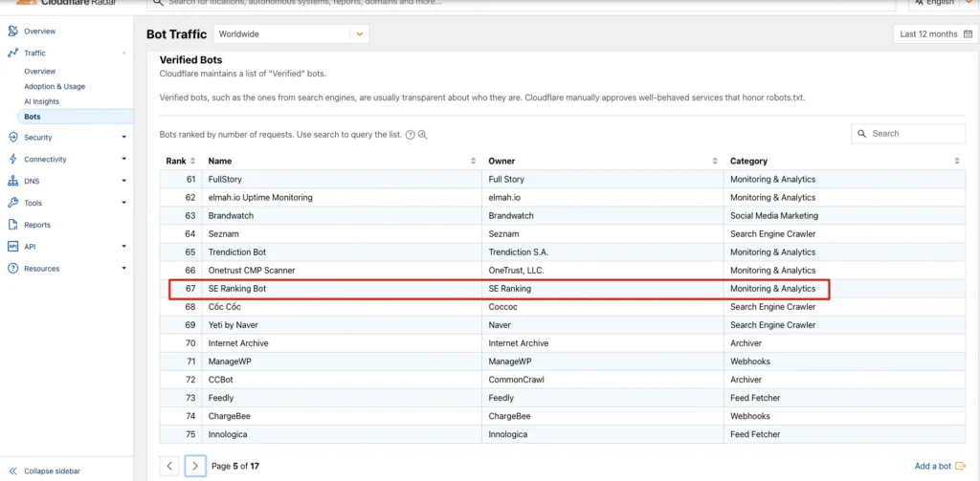Select the Bots sidebar item
This screenshot has height=481, width=980.
click(x=75, y=117)
